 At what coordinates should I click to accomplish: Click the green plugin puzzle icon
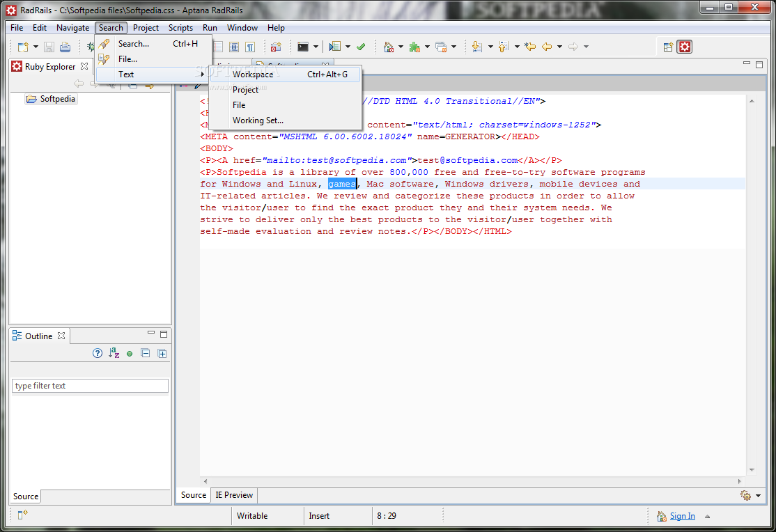click(x=414, y=47)
